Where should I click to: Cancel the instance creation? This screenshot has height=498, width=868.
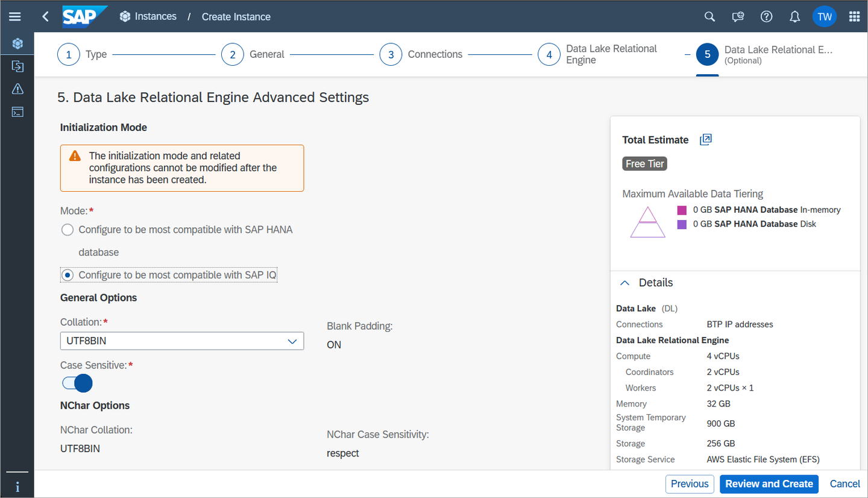(844, 484)
